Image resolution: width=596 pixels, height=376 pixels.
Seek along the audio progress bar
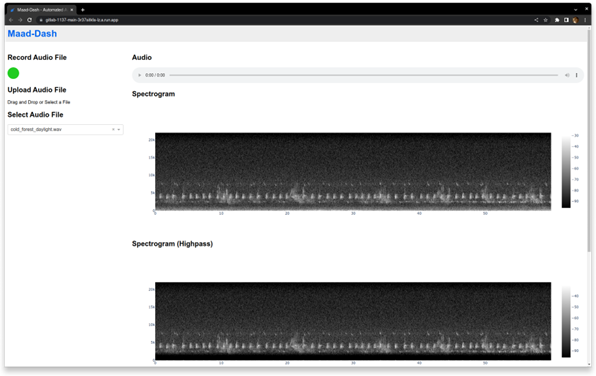pos(364,75)
